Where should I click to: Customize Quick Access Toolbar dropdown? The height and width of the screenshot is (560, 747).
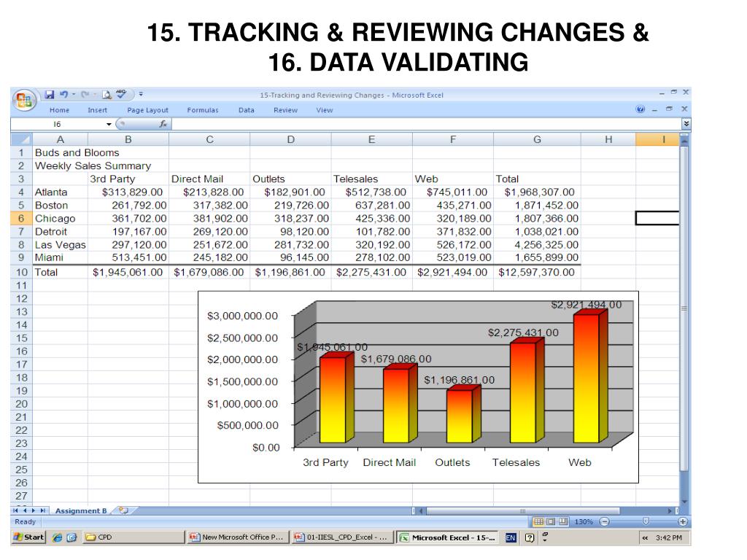pyautogui.click(x=141, y=94)
